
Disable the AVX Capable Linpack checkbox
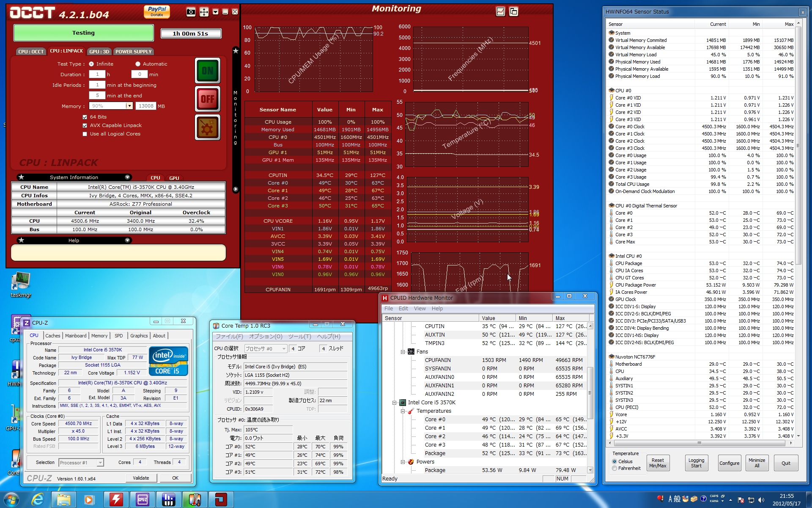[85, 125]
